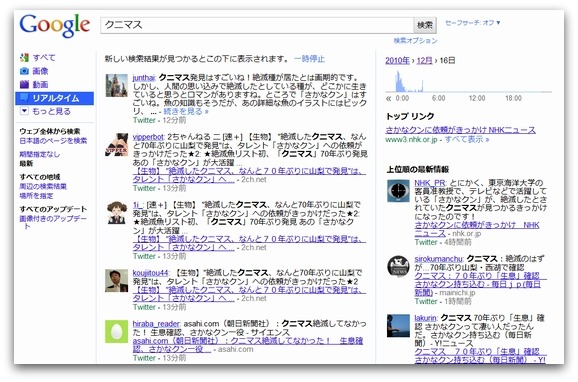
Task: Open hiraba_reader username link
Action: 156,324
